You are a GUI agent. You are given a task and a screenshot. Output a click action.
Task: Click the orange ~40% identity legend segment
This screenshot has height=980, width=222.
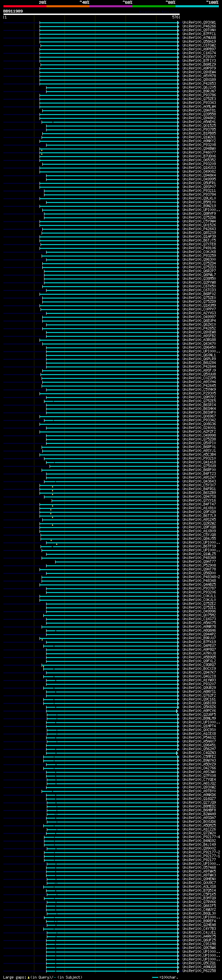click(x=68, y=7)
